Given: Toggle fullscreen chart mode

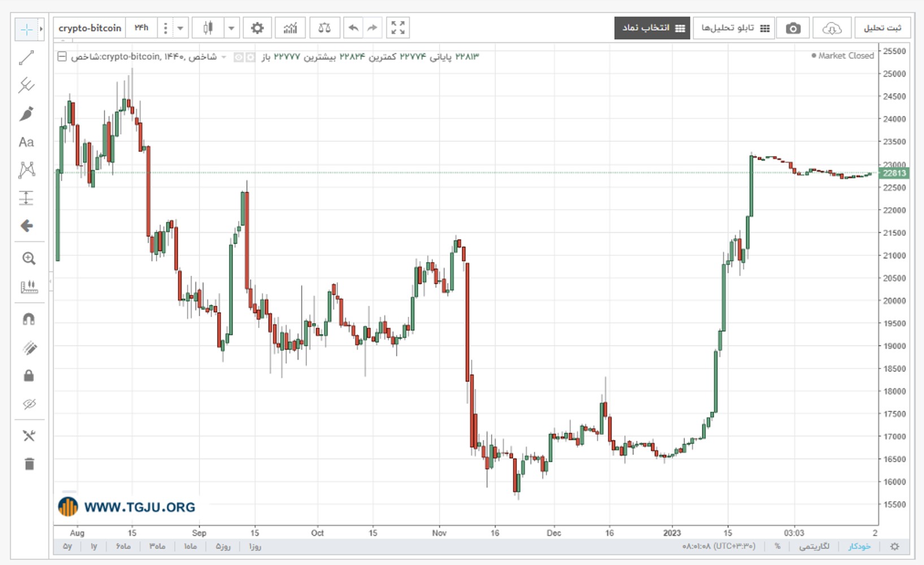Looking at the screenshot, I should tap(398, 28).
